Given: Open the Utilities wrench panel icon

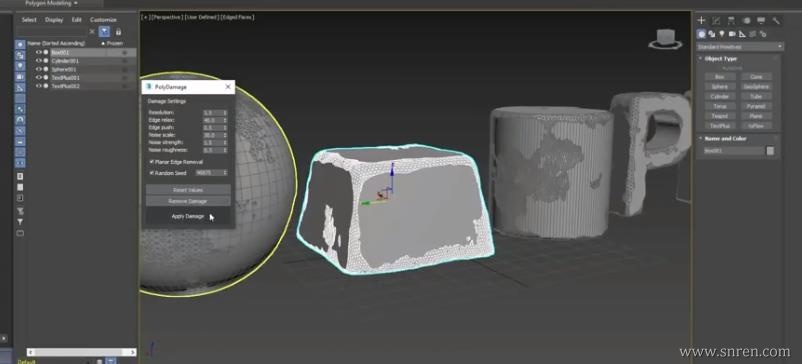Looking at the screenshot, I should [776, 20].
